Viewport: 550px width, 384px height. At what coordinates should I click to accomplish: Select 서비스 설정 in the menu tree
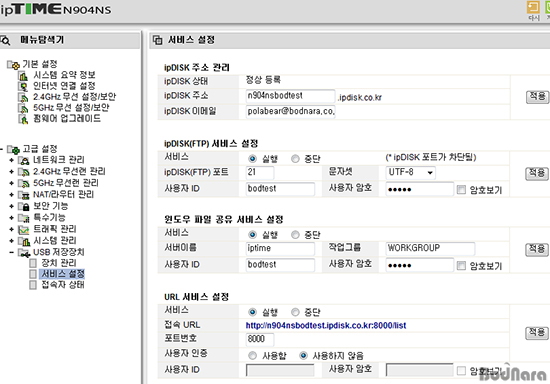click(63, 274)
